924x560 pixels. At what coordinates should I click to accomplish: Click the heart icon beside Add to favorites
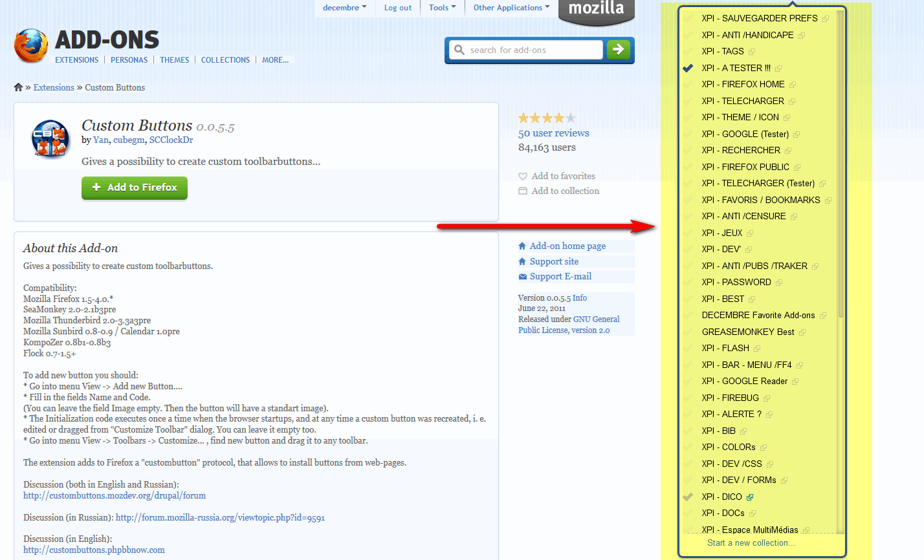click(x=523, y=176)
